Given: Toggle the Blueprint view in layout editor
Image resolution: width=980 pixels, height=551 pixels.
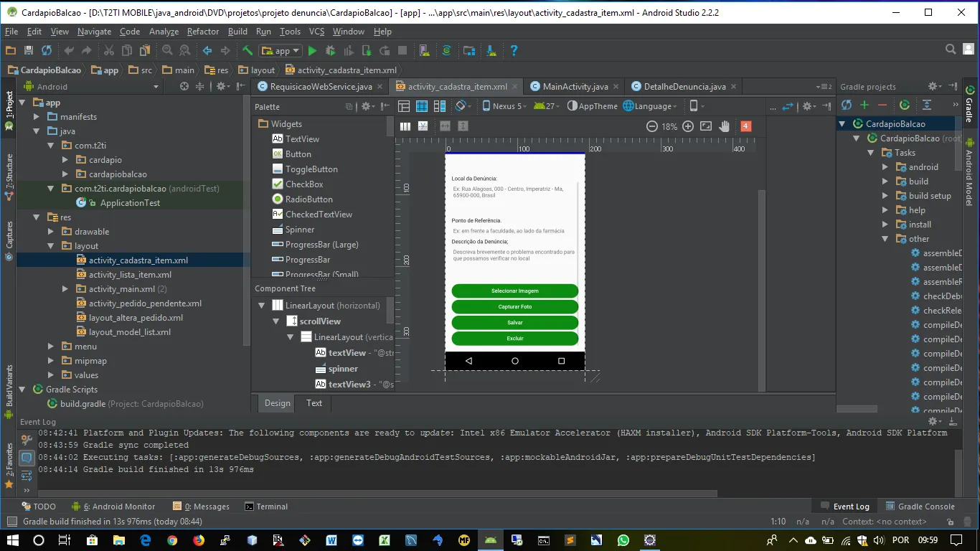Looking at the screenshot, I should 421,106.
